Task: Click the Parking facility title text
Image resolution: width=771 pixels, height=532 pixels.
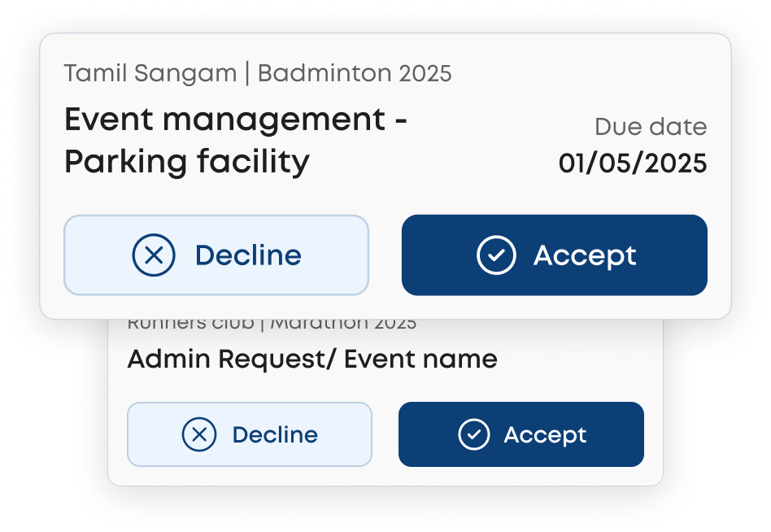Action: pyautogui.click(x=187, y=162)
